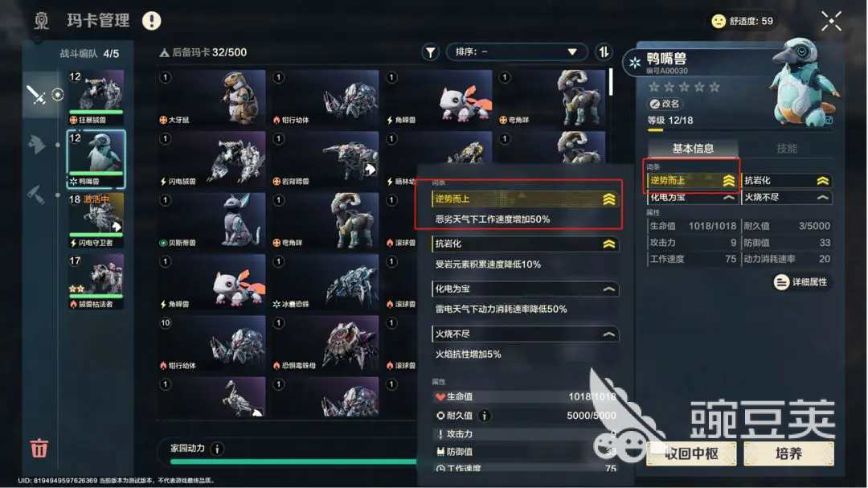The height and width of the screenshot is (488, 868).
Task: Click the exclamation info icon beside 玛卡管理
Action: coord(151,20)
